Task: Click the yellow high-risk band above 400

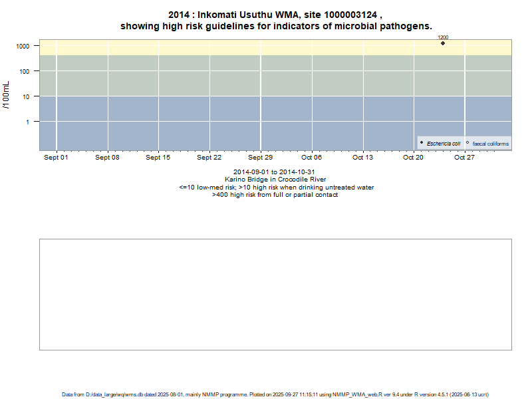Action: pos(266,47)
